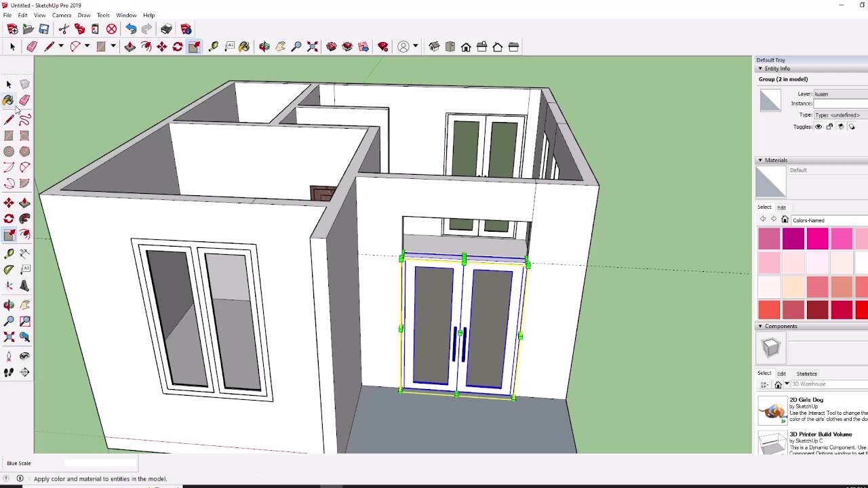The image size is (868, 488).
Task: Open the Camera menu
Action: point(62,15)
